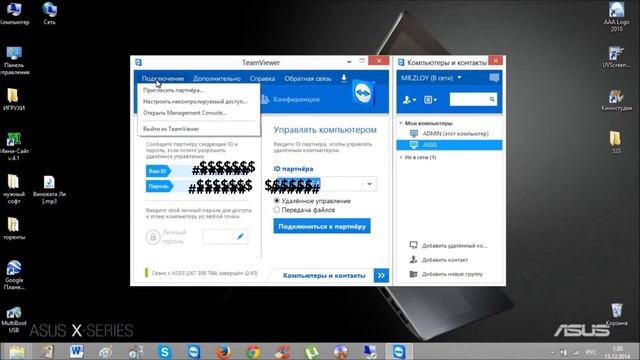This screenshot has width=640, height=360.
Task: Click the double-arrow button next to Компьютеры и контакты
Action: [381, 276]
